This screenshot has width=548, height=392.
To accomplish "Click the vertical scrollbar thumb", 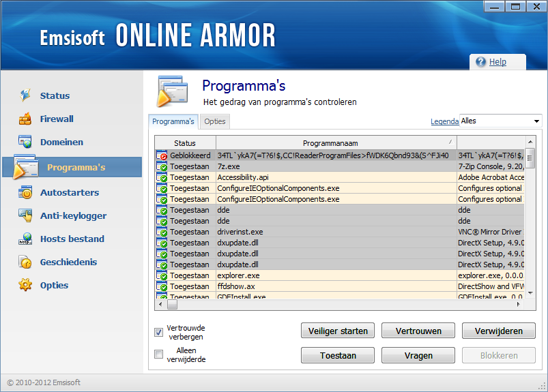I will tap(530, 157).
